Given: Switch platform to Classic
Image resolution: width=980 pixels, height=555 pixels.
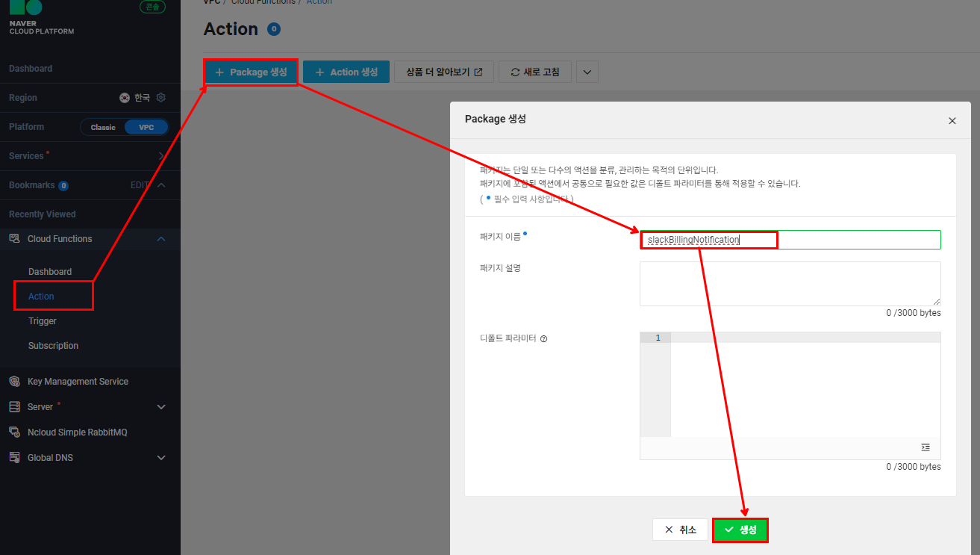Looking at the screenshot, I should click(x=103, y=127).
